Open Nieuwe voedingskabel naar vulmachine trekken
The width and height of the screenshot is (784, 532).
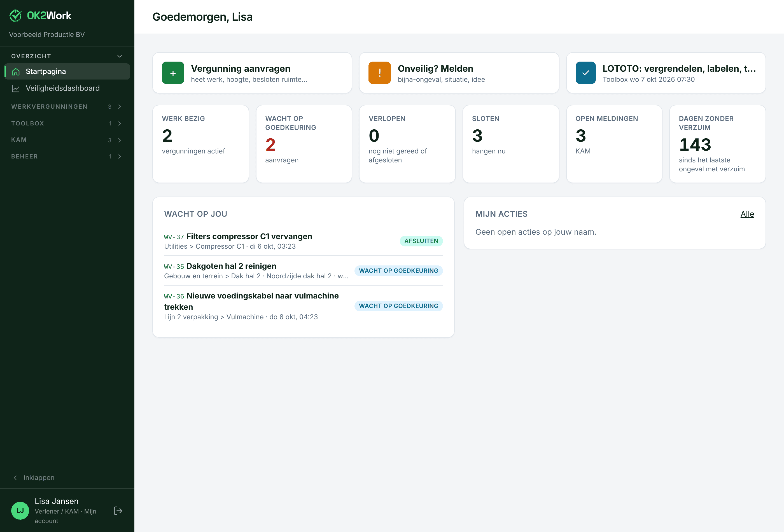(251, 301)
